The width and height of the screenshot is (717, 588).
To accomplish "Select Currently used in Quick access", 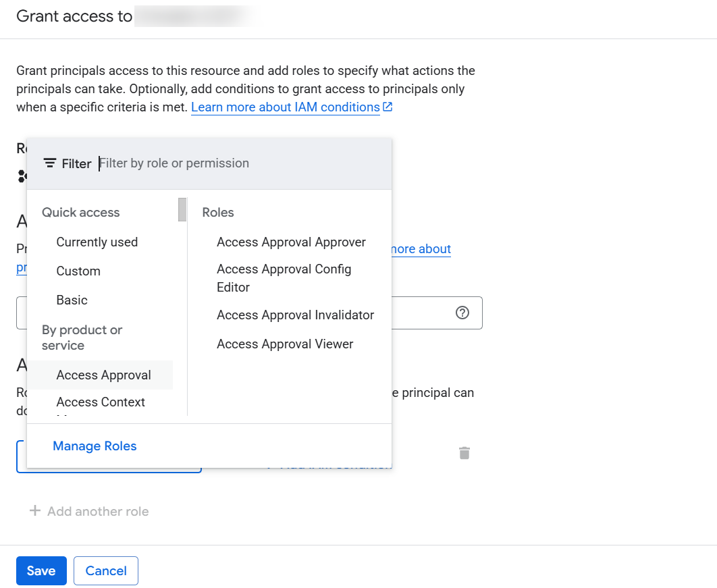I will 97,242.
